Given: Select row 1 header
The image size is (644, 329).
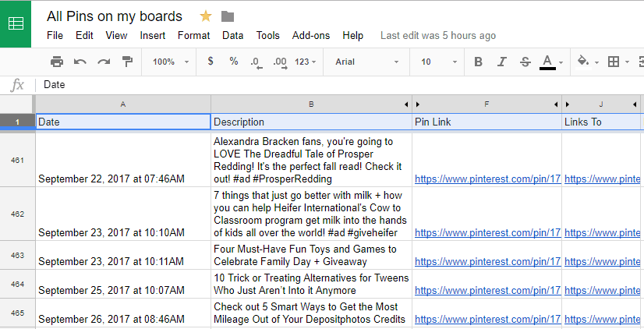Looking at the screenshot, I should pyautogui.click(x=18, y=122).
